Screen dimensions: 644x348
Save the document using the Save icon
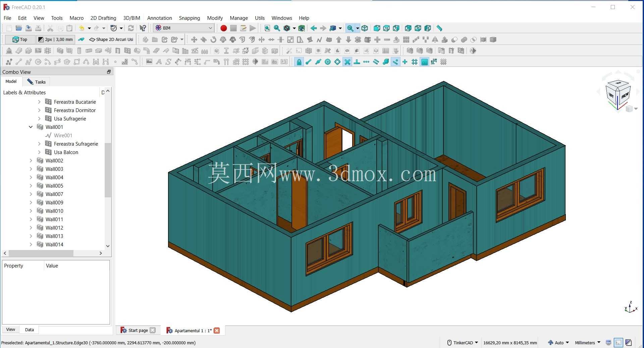tap(29, 28)
